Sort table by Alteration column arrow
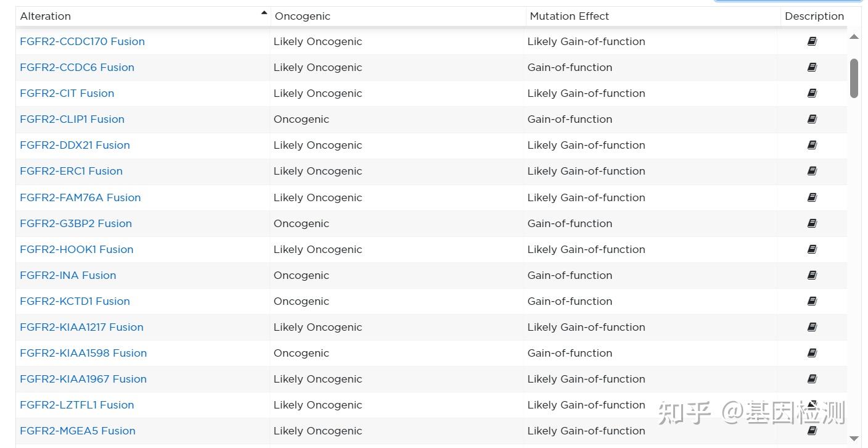 coord(264,13)
